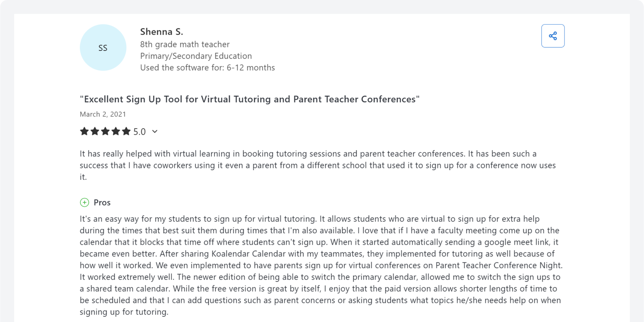
Task: Click the review title about Virtual Tutoring
Action: click(250, 99)
